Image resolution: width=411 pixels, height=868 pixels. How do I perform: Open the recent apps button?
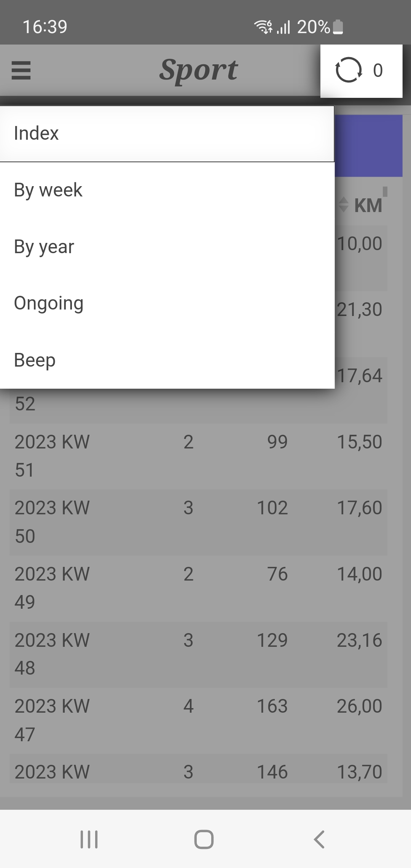89,839
